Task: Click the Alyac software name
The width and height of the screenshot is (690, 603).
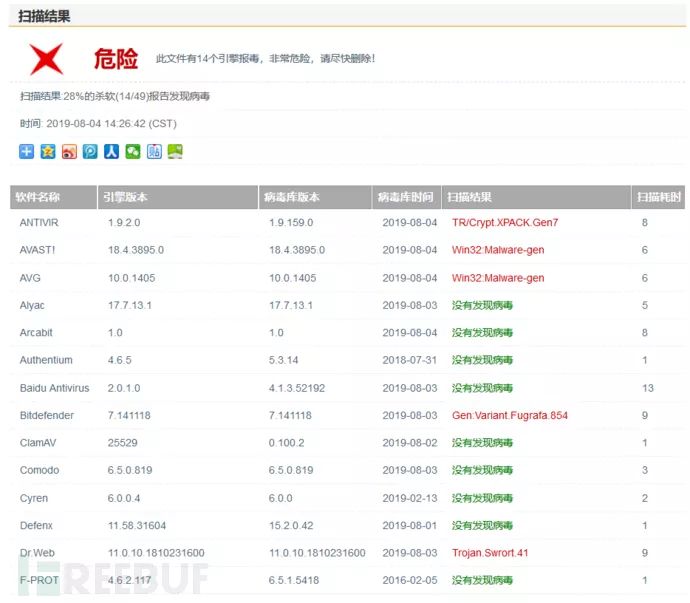Action: tap(32, 305)
